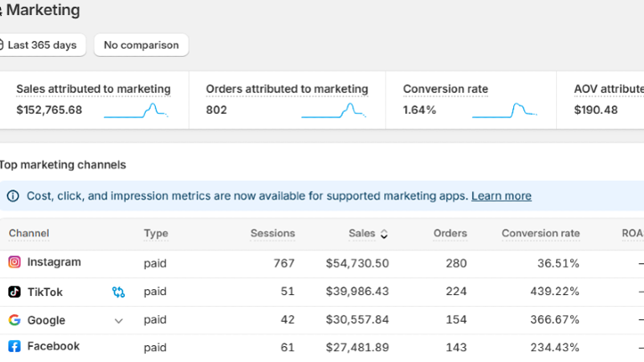Expand the Google channel row chevron
644x362 pixels.
click(118, 321)
